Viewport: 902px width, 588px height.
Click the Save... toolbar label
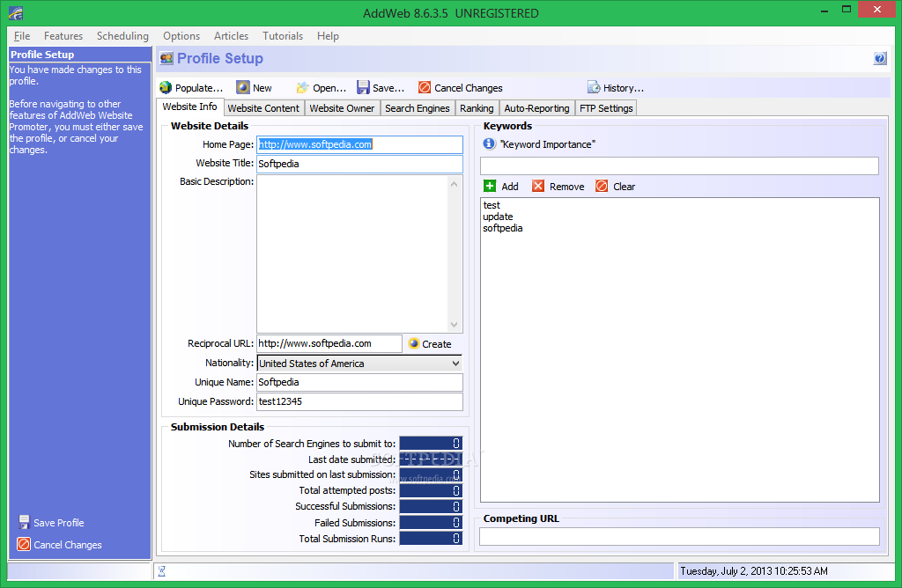click(388, 88)
